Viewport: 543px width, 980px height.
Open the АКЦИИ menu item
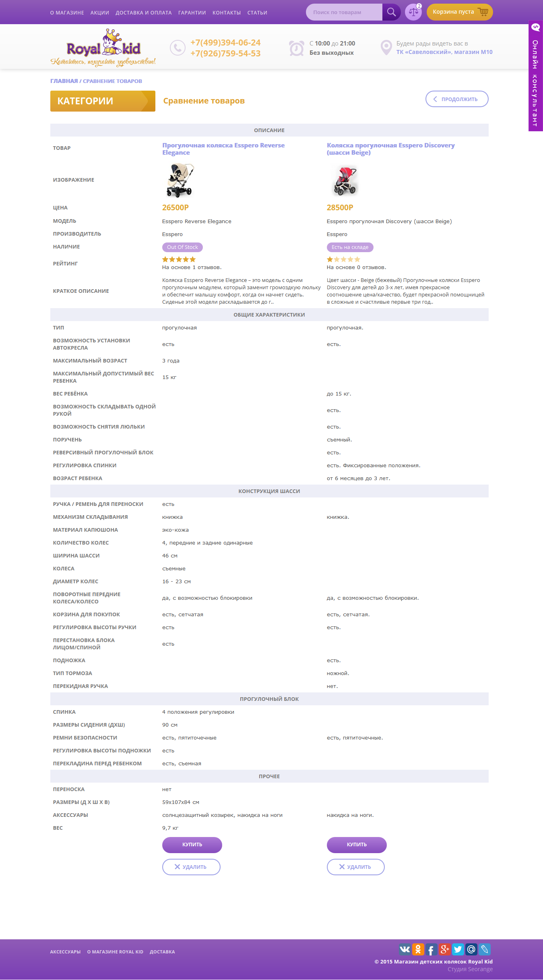100,13
